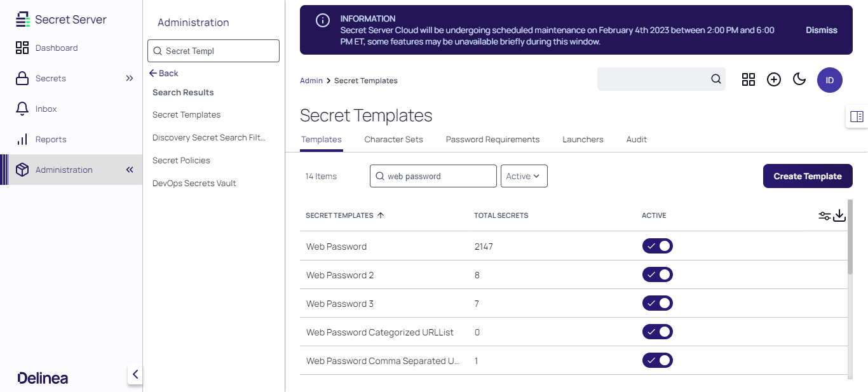Image resolution: width=868 pixels, height=392 pixels.
Task: Sort by the Active column header
Action: pos(654,215)
